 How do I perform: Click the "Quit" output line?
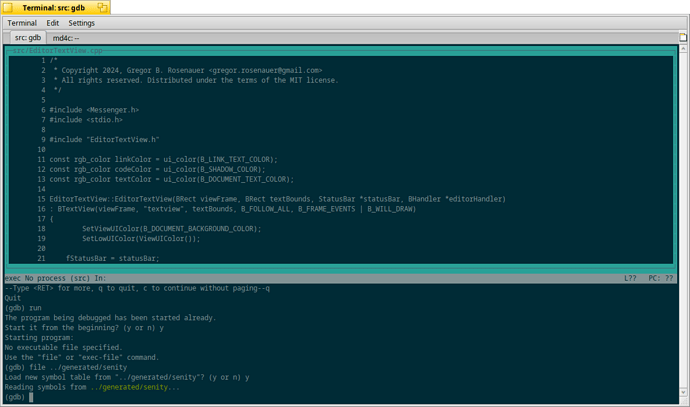(x=13, y=298)
